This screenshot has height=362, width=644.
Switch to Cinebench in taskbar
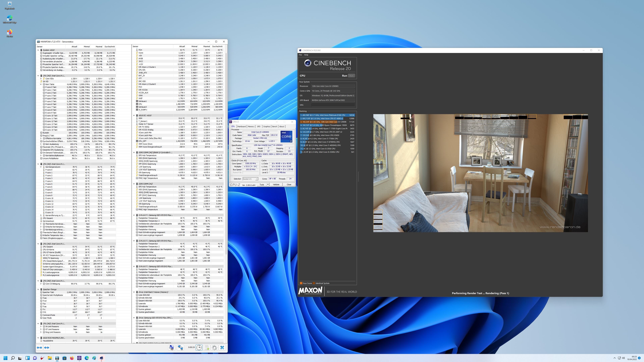(x=101, y=358)
